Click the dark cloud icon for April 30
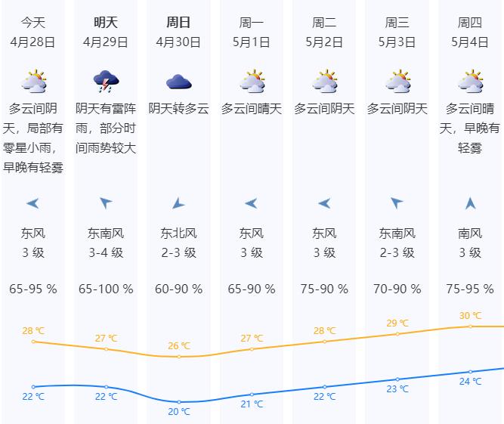Viewport: 504px width, 424px height. (179, 82)
